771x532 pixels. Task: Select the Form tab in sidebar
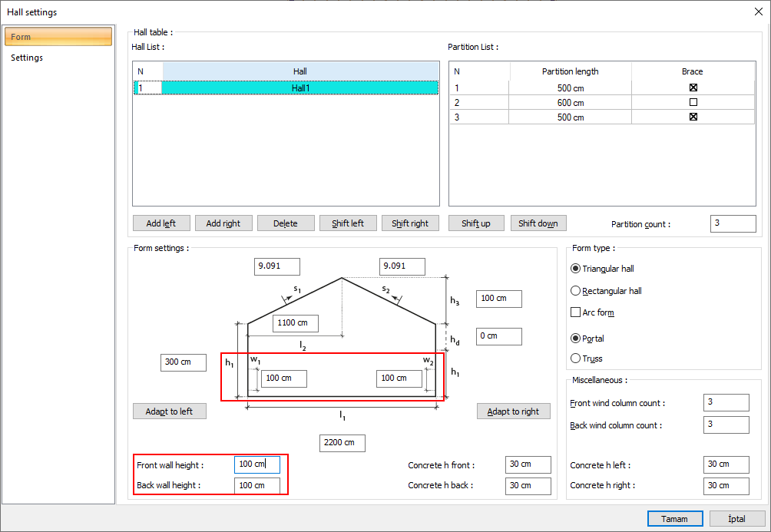[x=58, y=37]
